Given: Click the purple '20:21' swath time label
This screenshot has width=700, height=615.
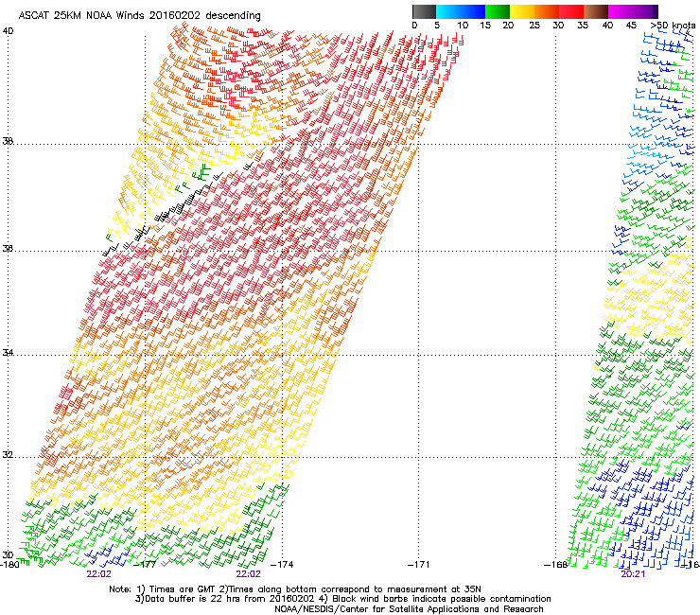Looking at the screenshot, I should click(633, 574).
